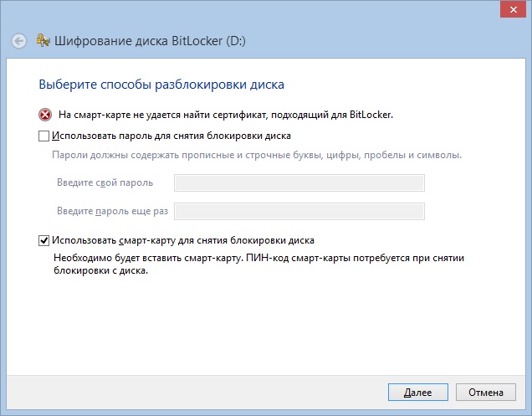
Task: Click the 'Введите свой пароль' input field
Action: point(299,183)
